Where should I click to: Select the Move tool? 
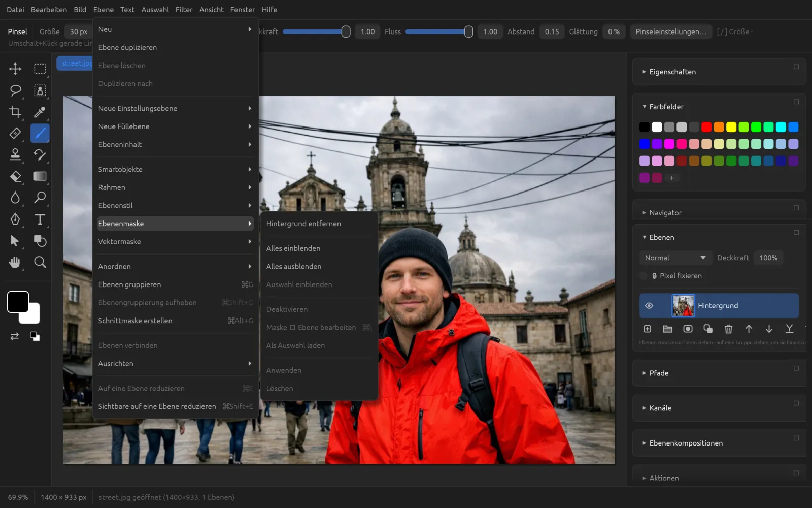pos(15,69)
